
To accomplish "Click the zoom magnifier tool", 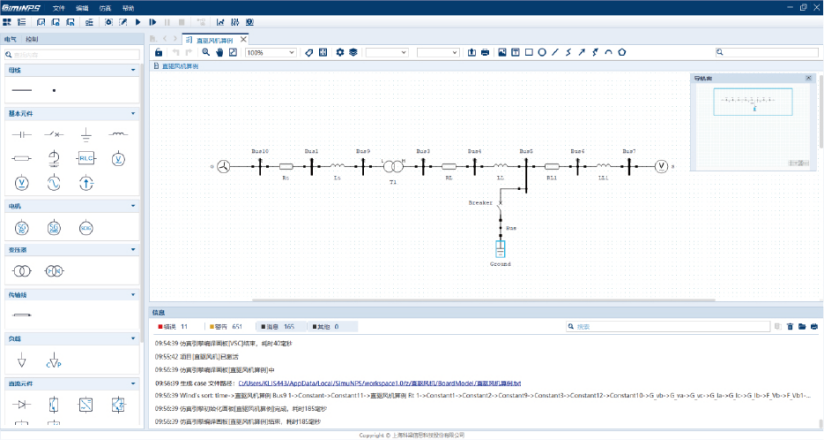I will pyautogui.click(x=206, y=52).
